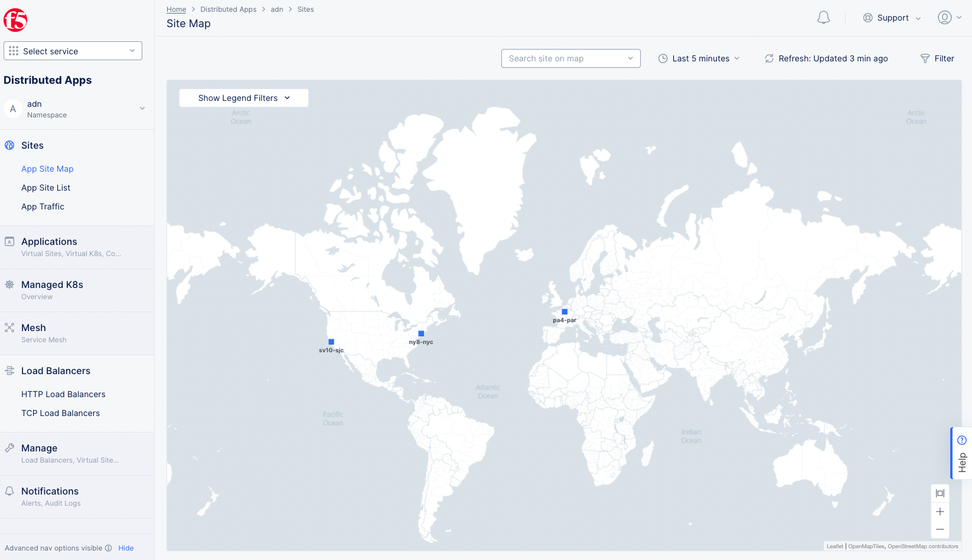Open the Filter panel via the filter icon
The image size is (972, 560).
point(924,58)
